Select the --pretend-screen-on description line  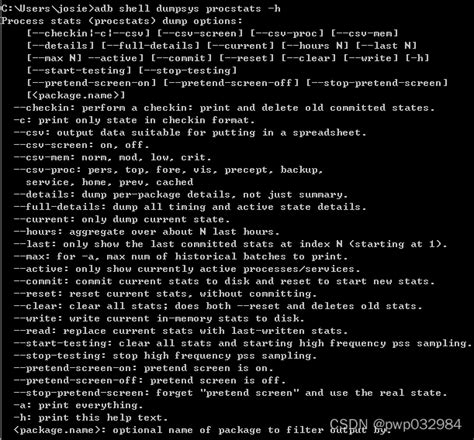[143, 368]
